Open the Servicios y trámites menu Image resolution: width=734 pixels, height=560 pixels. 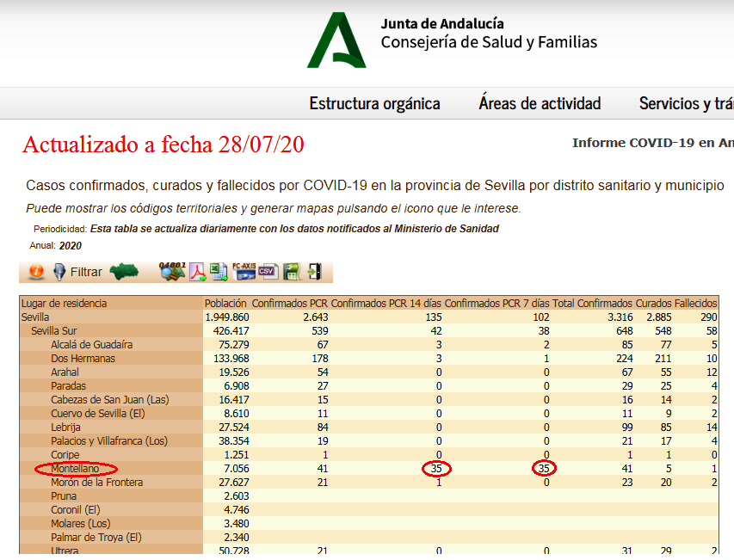point(686,104)
